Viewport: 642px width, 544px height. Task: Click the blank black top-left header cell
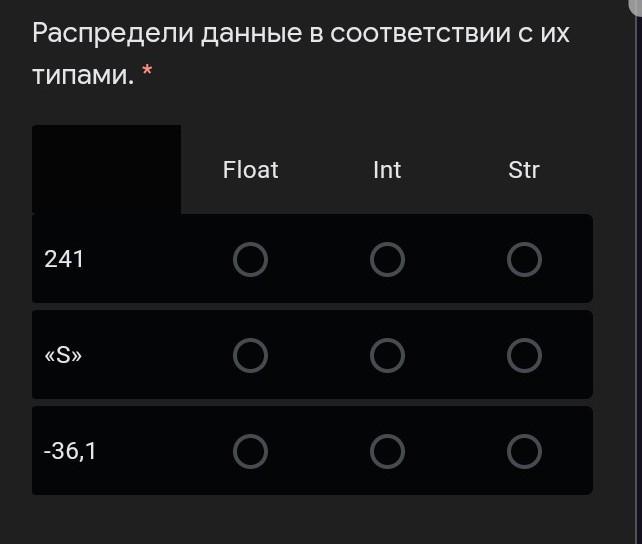tap(106, 169)
